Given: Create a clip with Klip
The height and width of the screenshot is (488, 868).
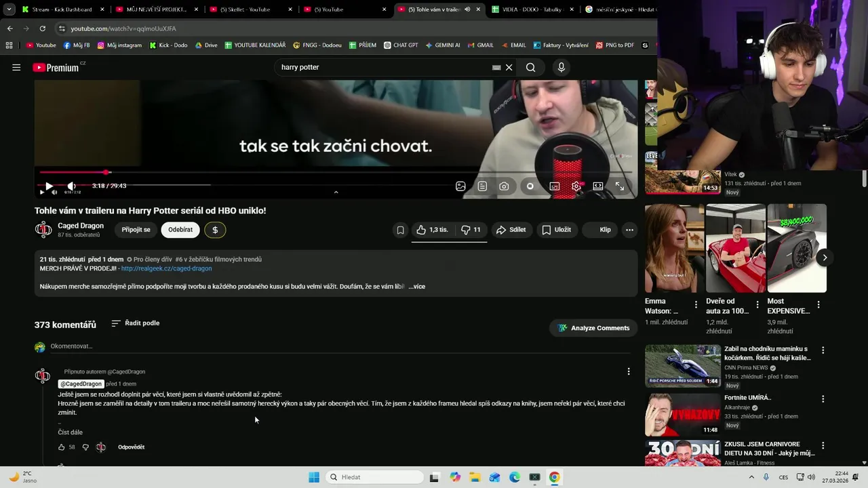Looking at the screenshot, I should pyautogui.click(x=600, y=230).
